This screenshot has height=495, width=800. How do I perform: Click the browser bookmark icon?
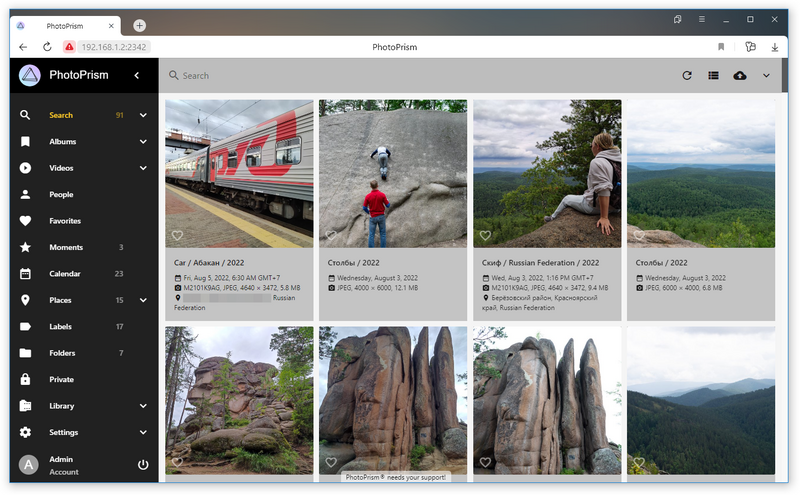pos(721,47)
